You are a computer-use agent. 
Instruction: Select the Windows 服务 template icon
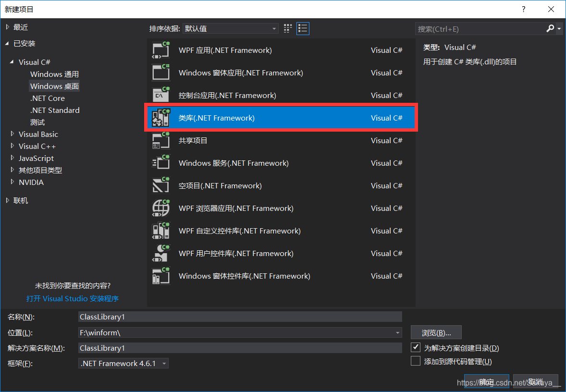pos(161,163)
